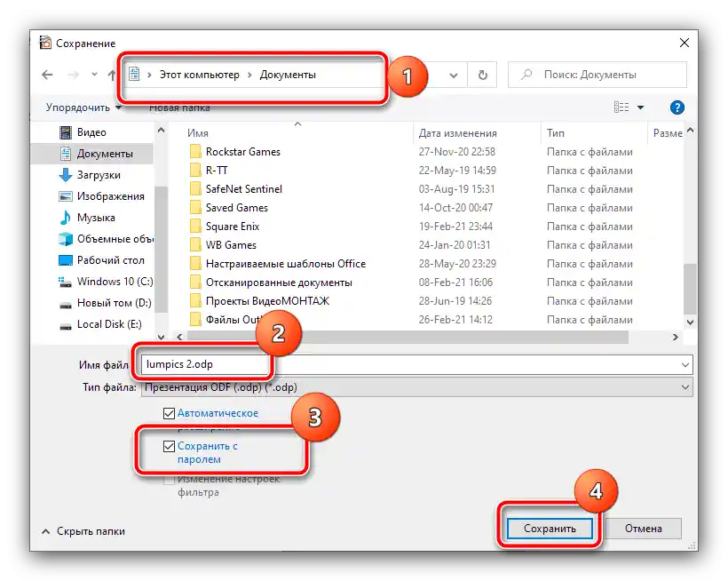Viewport: 728px width, 581px height.
Task: Click the Рабочий стол monitor icon
Action: point(66,260)
